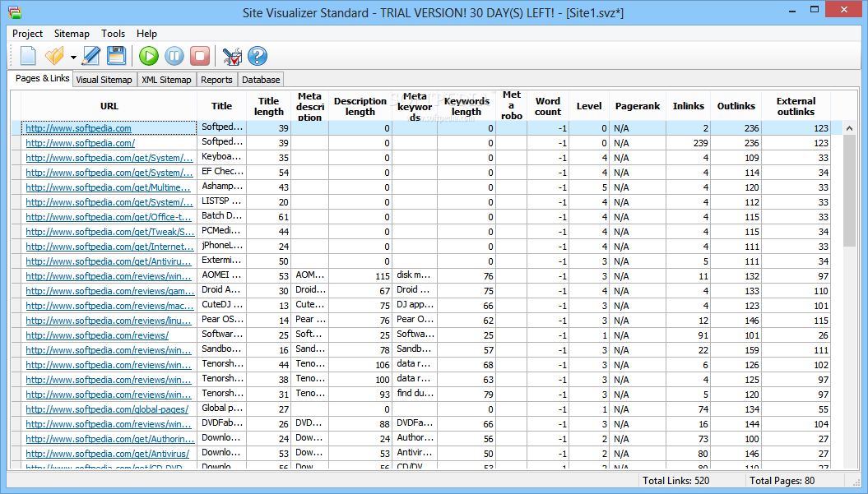Open the softpedia.com/get/Office-t... link
868x494 pixels.
(x=109, y=217)
